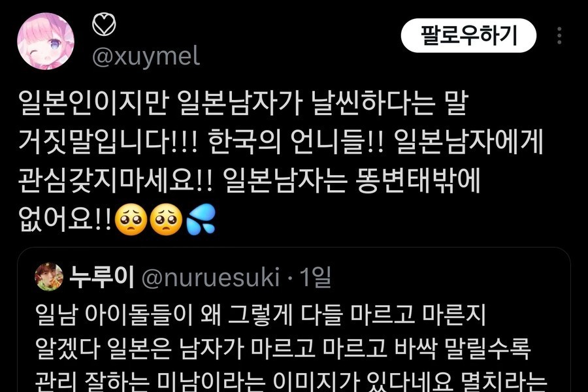Open the pink-haired anime profile avatar
Screen dimensions: 588x392
[x=46, y=41]
